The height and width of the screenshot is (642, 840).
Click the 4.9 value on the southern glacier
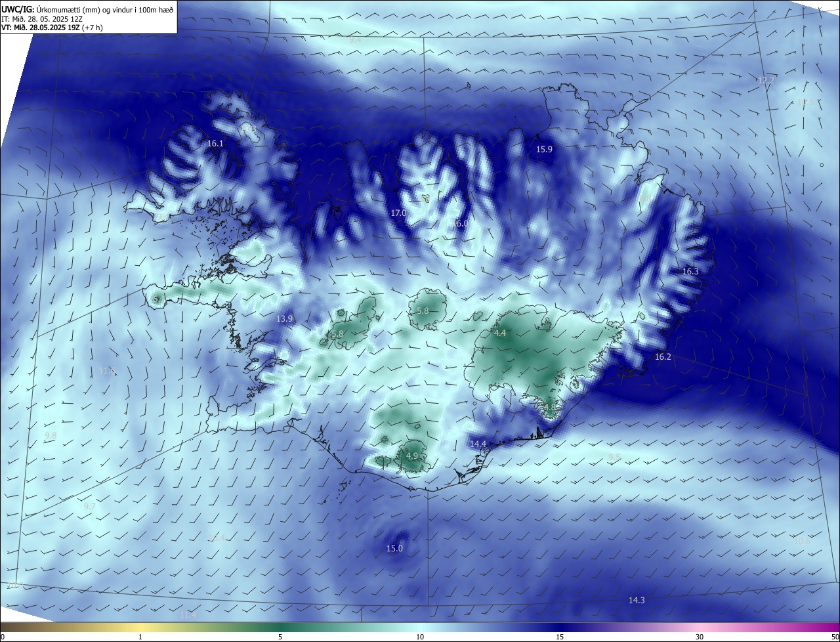click(412, 456)
